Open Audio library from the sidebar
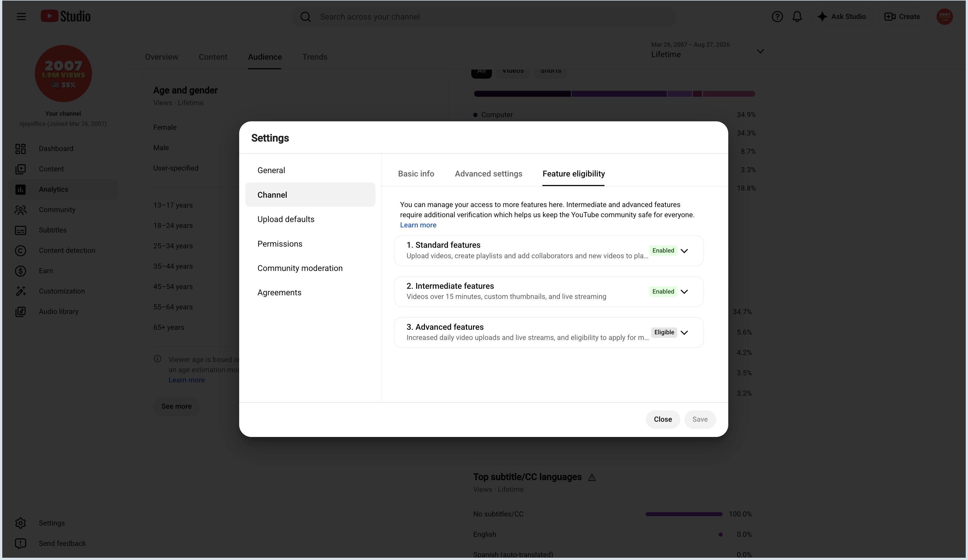This screenshot has height=560, width=968. coord(63,311)
